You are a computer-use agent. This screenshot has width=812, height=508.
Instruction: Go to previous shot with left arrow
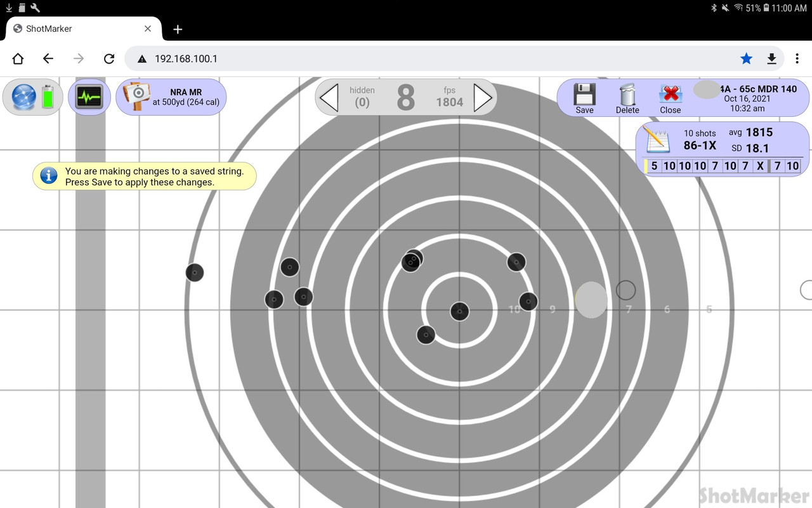click(329, 98)
